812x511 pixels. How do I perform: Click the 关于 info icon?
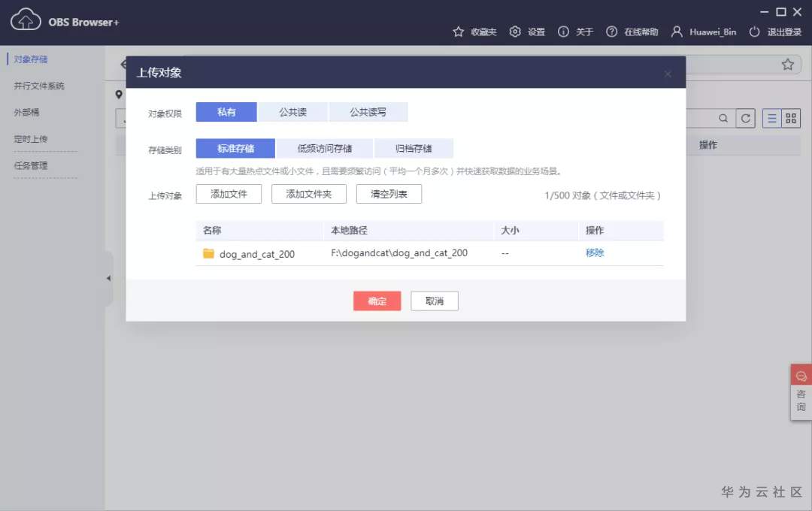(563, 32)
